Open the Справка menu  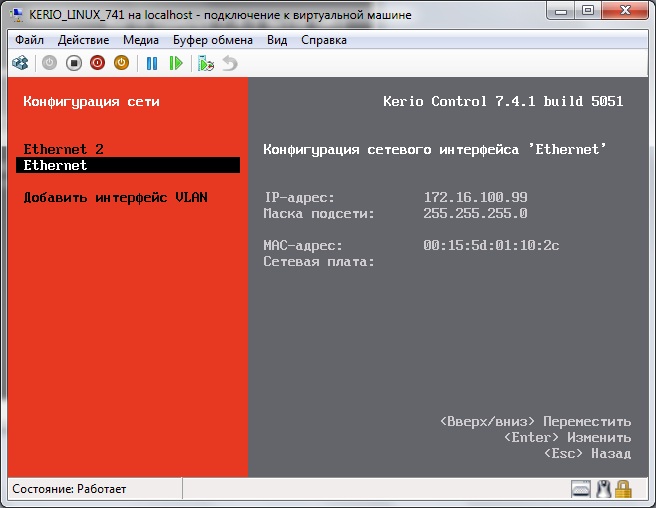[323, 40]
